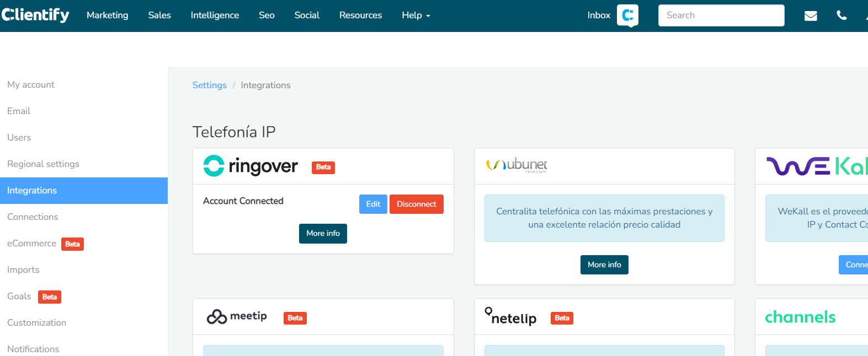Go to the Settings breadcrumb link
Screen dimensions: 868x356
click(x=209, y=85)
